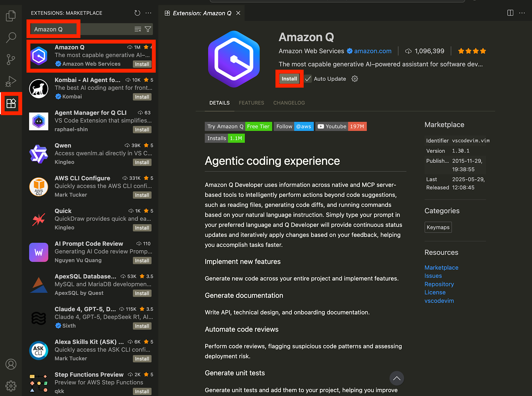Open the Marketplace resource link
Image resolution: width=532 pixels, height=396 pixels.
441,268
